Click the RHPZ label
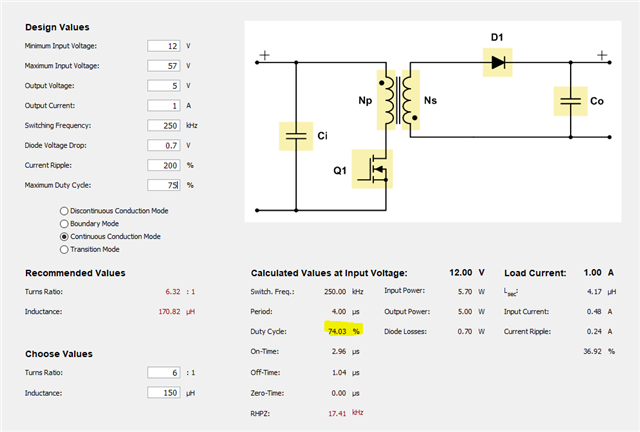Viewport: 640px width, 432px height. (x=260, y=414)
